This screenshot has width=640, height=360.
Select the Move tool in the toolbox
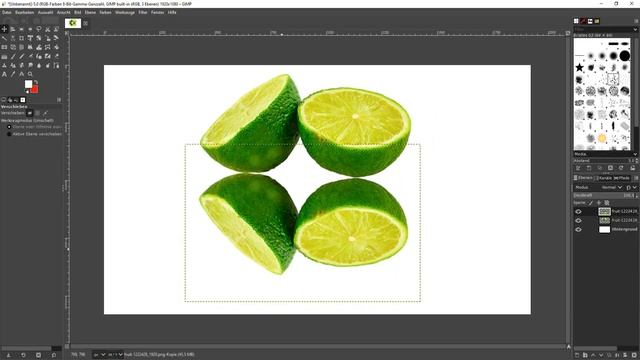4,29
